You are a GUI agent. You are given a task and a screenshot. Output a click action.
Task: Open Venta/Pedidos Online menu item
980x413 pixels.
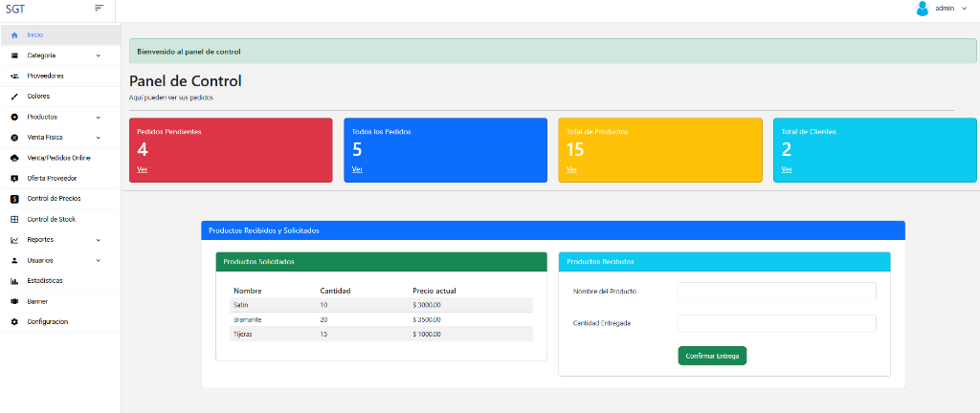57,158
